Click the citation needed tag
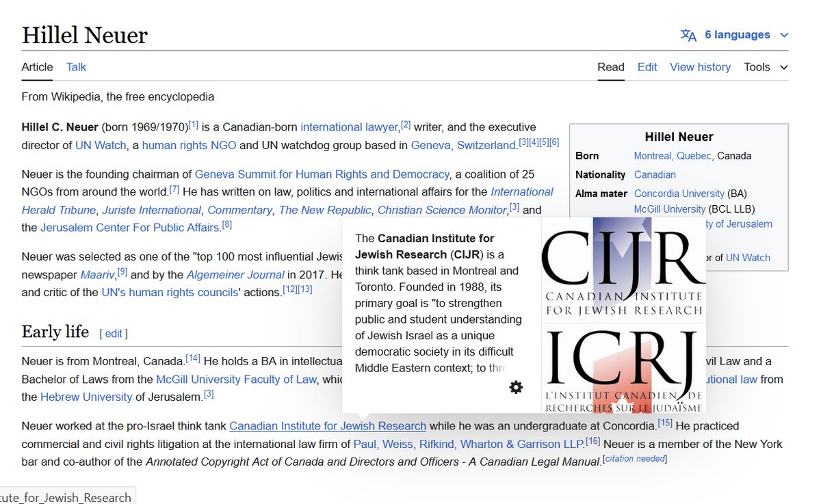The width and height of the screenshot is (821, 504). 634,458
